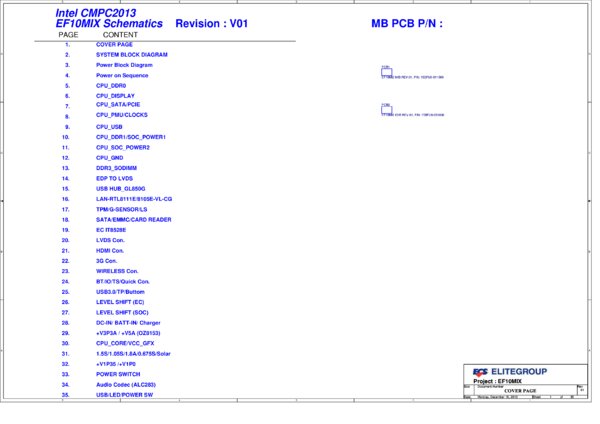Click the "CONTENT" column header
Image resolution: width=600 pixels, height=424 pixels.
click(120, 35)
